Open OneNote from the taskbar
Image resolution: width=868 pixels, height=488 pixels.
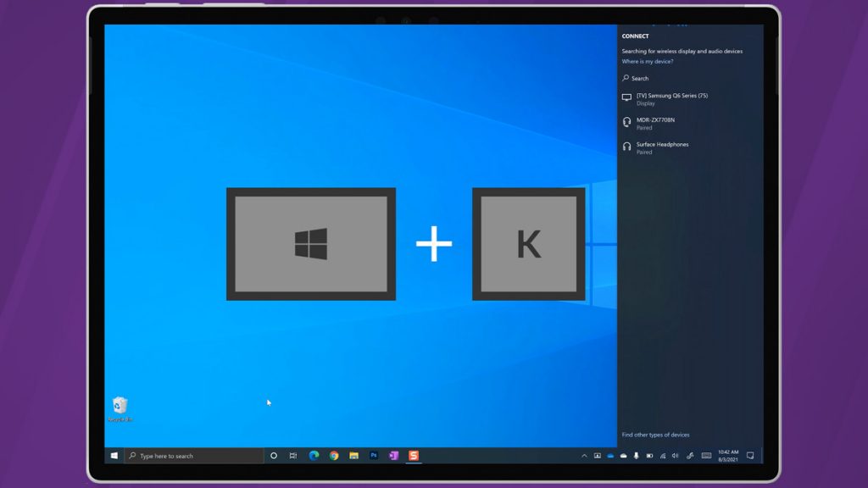click(393, 456)
